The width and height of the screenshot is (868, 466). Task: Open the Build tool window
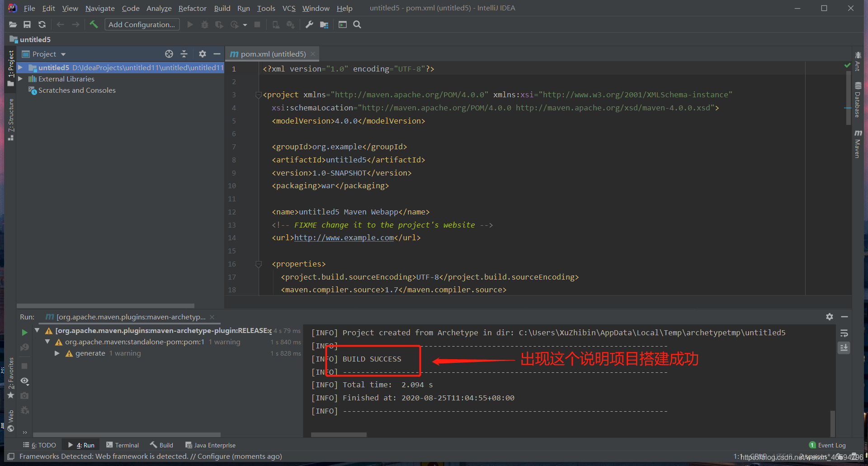pos(162,445)
